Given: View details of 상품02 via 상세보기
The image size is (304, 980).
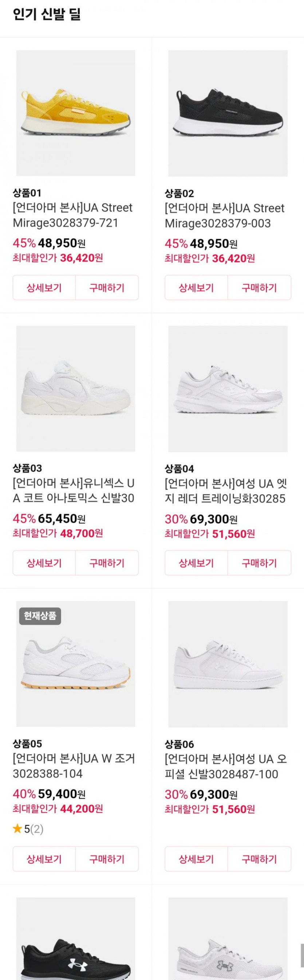Looking at the screenshot, I should 196,288.
